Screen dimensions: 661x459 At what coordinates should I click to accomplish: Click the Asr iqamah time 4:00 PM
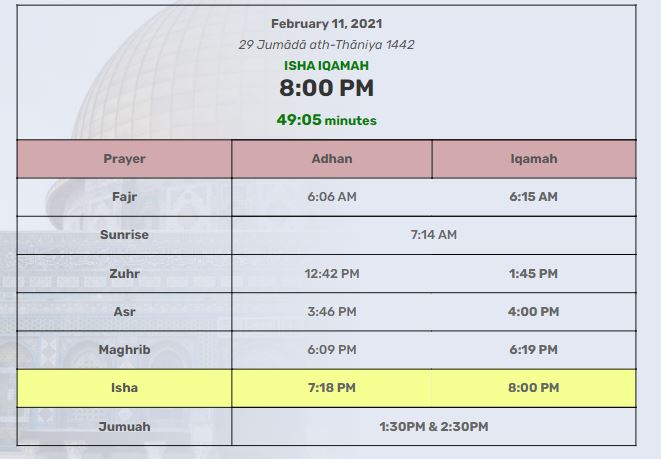[533, 311]
